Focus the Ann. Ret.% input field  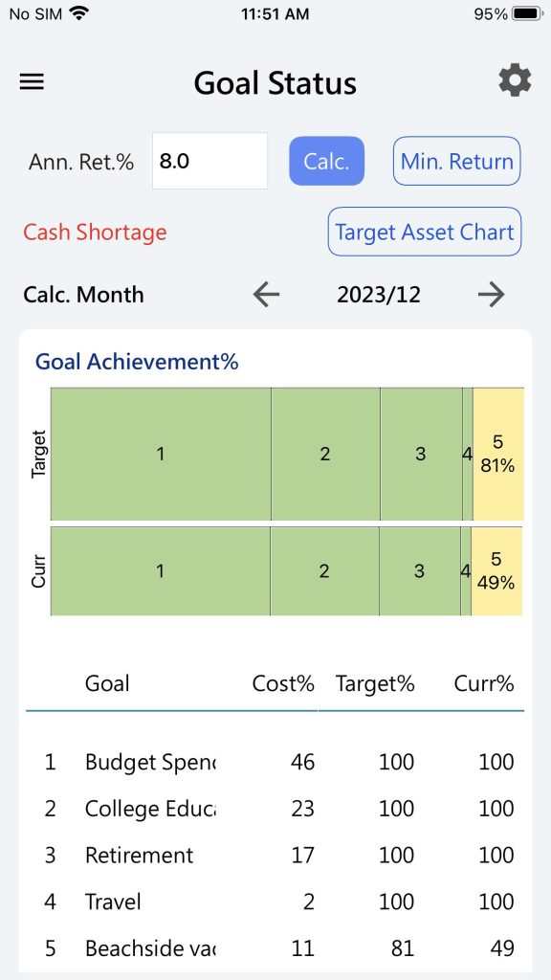(209, 161)
